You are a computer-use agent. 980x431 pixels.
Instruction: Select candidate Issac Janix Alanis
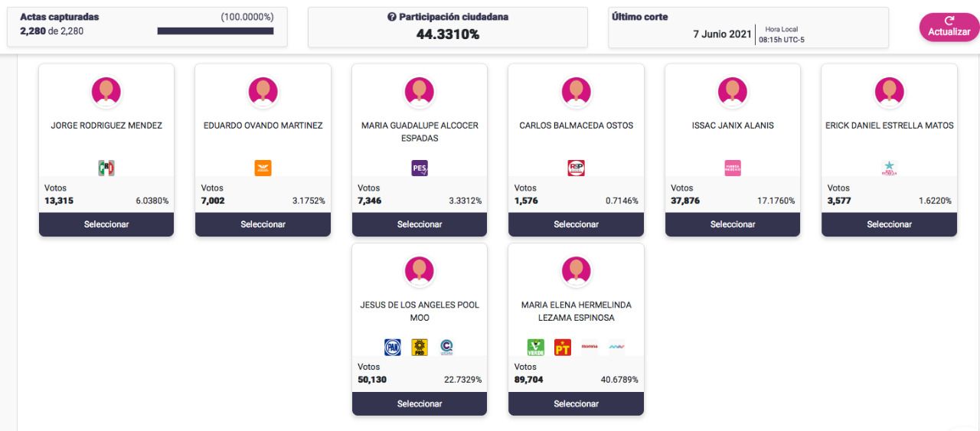(733, 224)
